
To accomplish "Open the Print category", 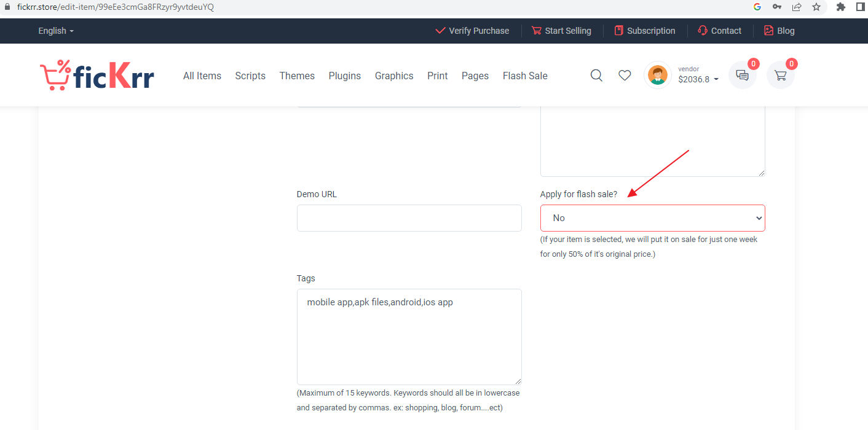I will coord(438,76).
